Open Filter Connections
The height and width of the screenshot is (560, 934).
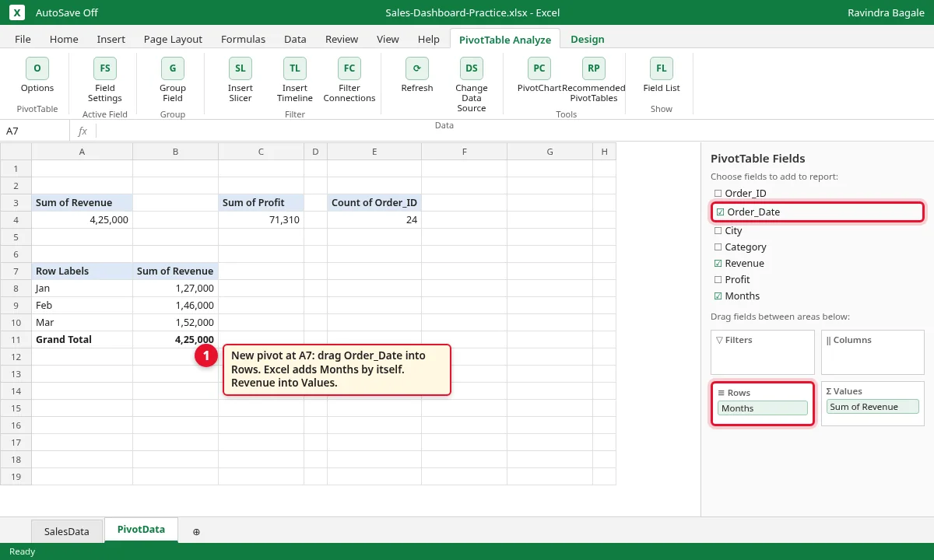[x=349, y=81]
